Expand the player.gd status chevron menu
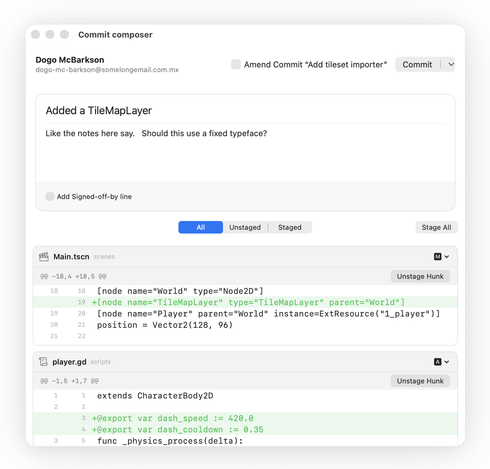 (447, 362)
